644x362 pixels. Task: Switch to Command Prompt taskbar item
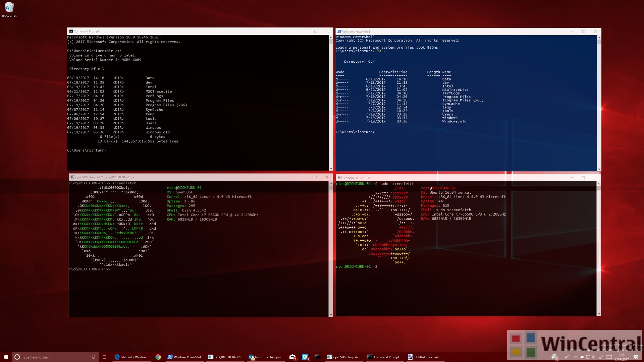click(x=384, y=357)
